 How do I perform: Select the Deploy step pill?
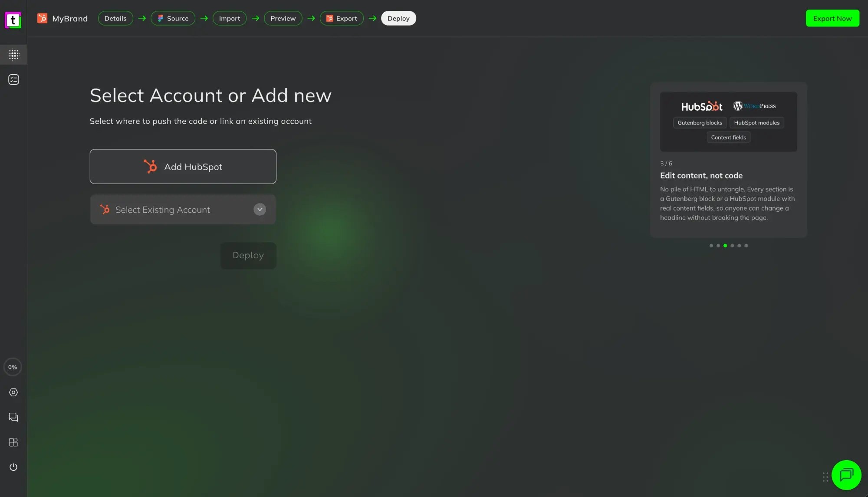[398, 18]
